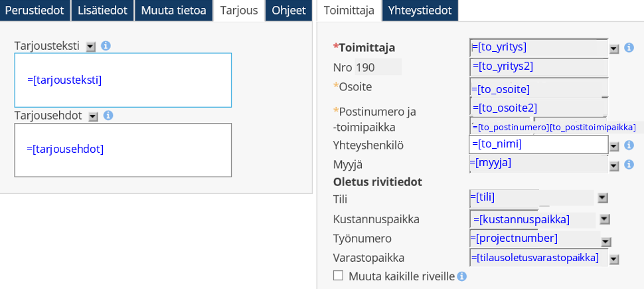644x289 pixels.
Task: Click into the Tarjousehdot text box
Action: click(x=123, y=149)
